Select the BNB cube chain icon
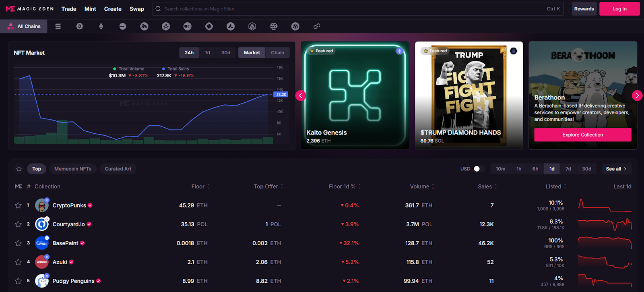This screenshot has height=292, width=644. pyautogui.click(x=295, y=27)
